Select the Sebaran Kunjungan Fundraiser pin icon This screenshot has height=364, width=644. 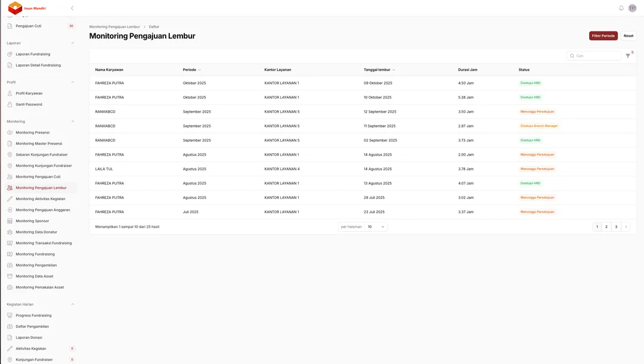[8, 153]
